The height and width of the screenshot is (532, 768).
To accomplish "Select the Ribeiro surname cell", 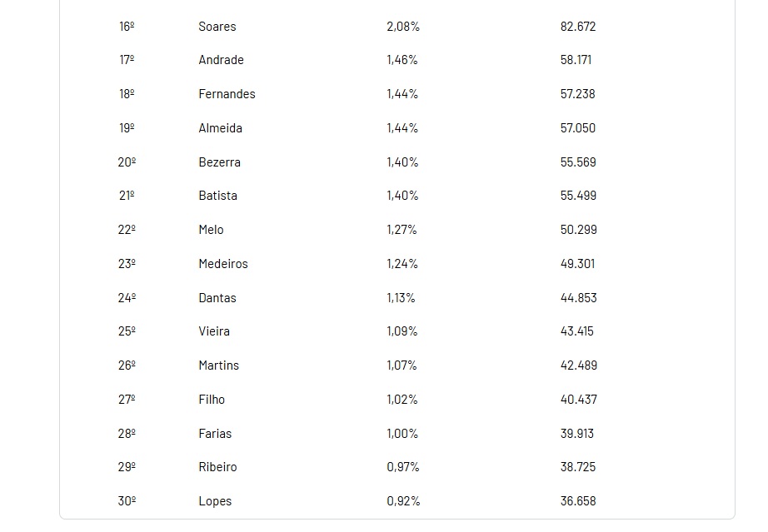I will (x=217, y=467).
